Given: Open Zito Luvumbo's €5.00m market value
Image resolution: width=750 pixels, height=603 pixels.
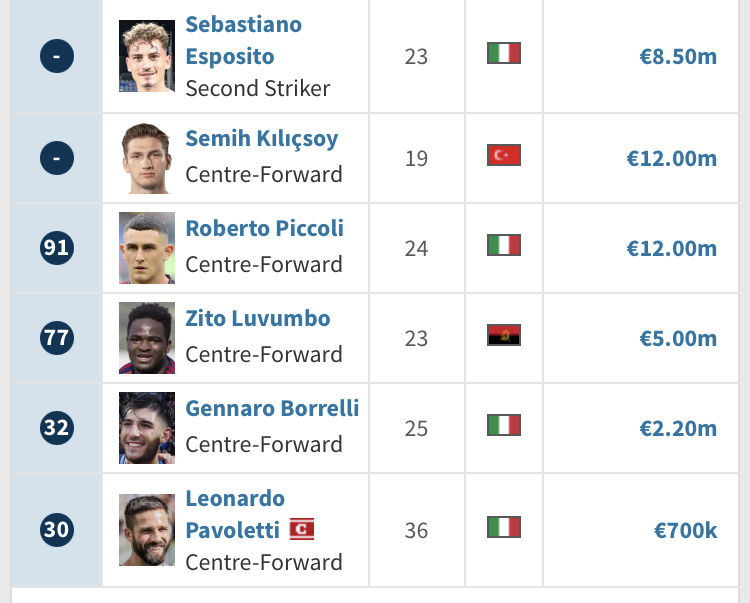Looking at the screenshot, I should click(x=678, y=339).
